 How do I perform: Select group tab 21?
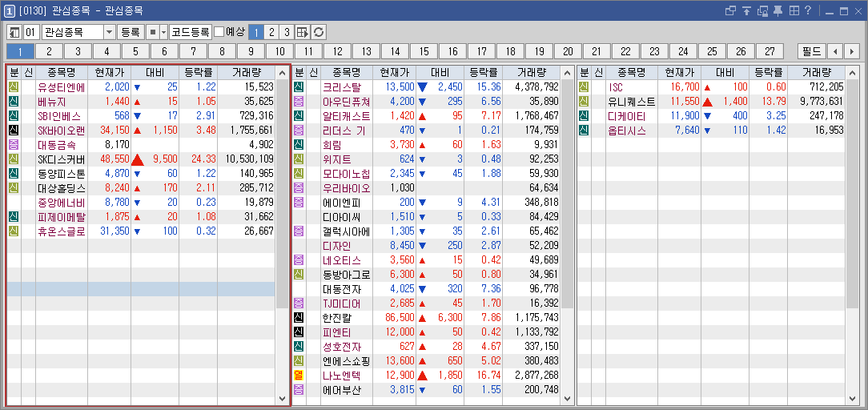tap(597, 51)
